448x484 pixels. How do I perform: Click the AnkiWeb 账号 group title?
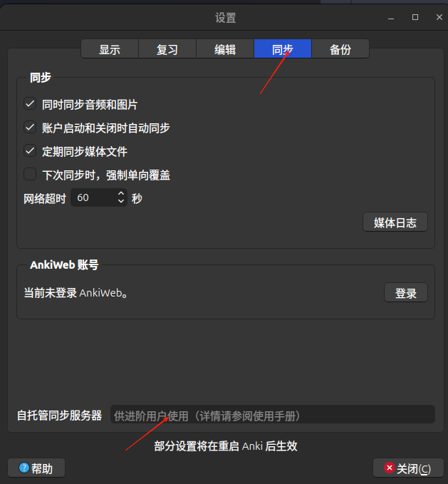pyautogui.click(x=64, y=265)
